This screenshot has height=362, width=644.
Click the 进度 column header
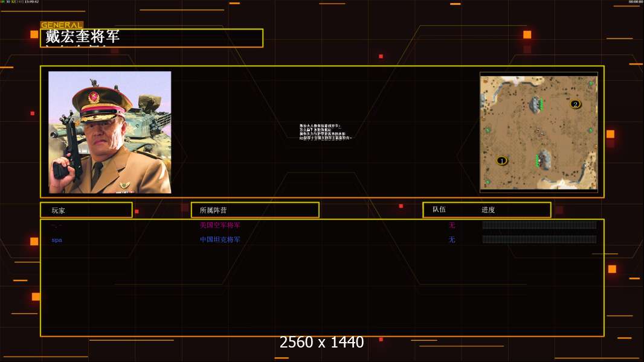tap(488, 209)
